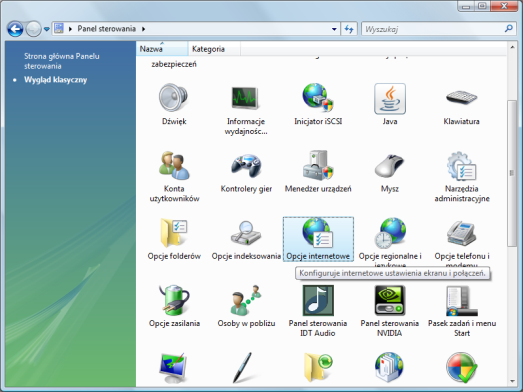Screen dimensions: 523x392
Task: Open Strona główna Panelu sterowania link
Action: [x=62, y=61]
